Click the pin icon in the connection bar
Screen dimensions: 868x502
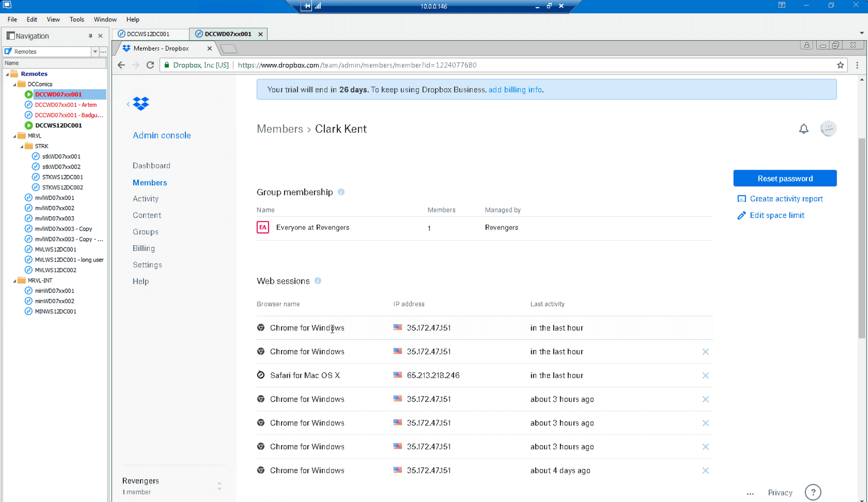(x=306, y=6)
